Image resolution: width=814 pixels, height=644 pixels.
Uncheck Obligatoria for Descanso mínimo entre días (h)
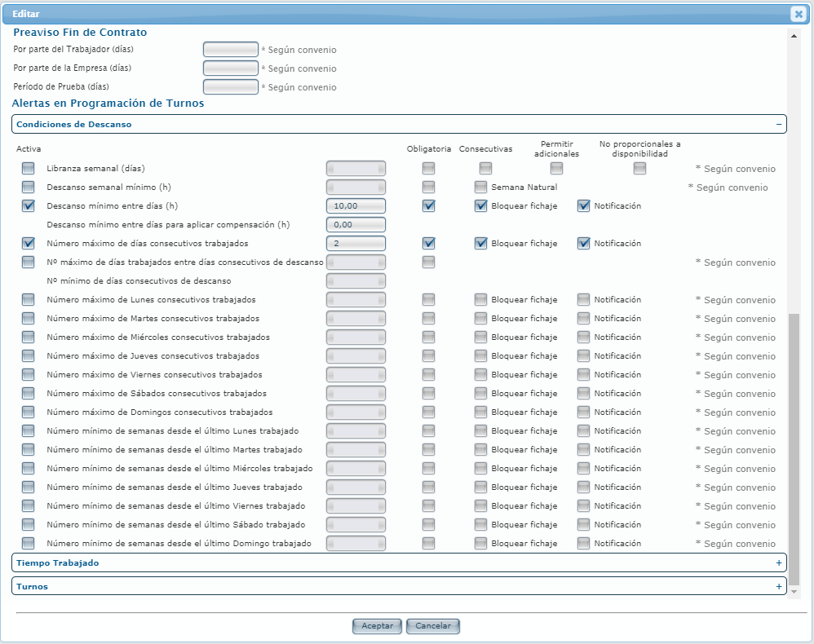[428, 205]
